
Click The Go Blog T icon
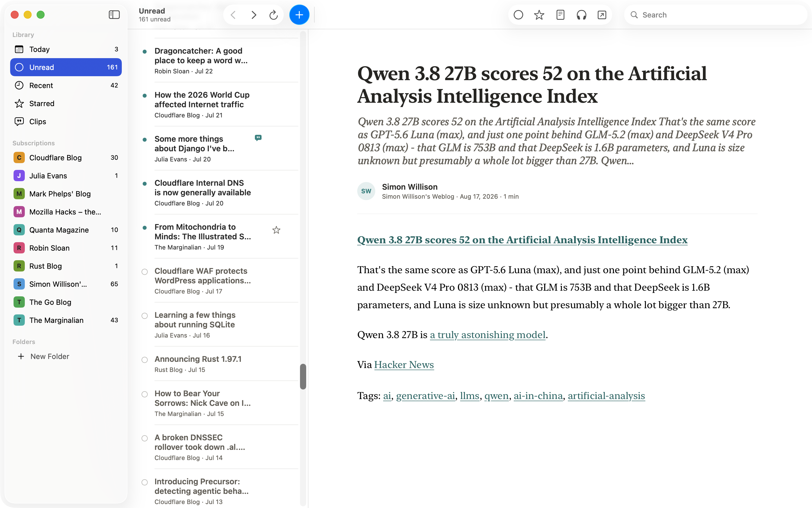[19, 302]
